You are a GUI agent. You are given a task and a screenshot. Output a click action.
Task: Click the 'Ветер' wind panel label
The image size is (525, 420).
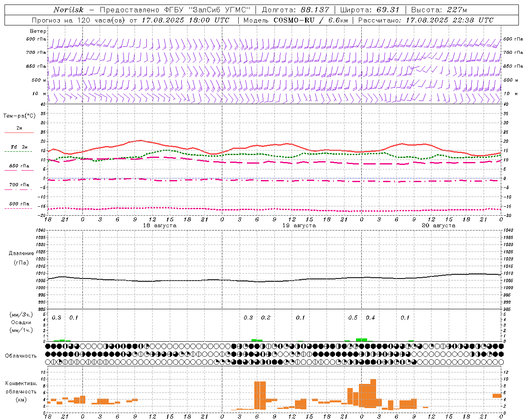pyautogui.click(x=38, y=31)
